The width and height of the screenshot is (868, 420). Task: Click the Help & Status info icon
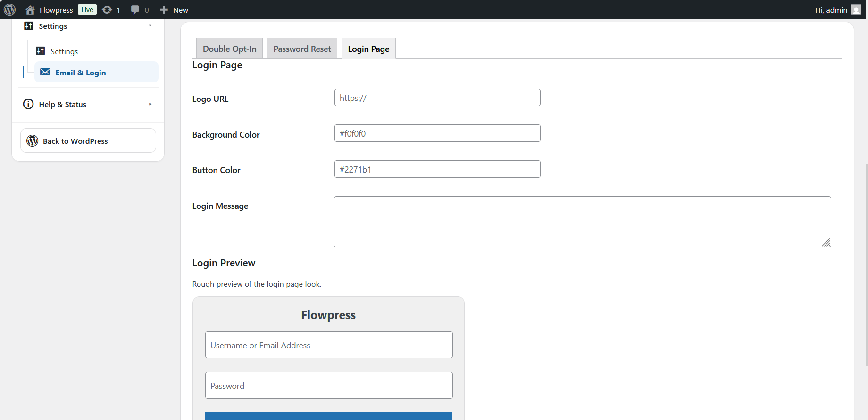(x=28, y=104)
